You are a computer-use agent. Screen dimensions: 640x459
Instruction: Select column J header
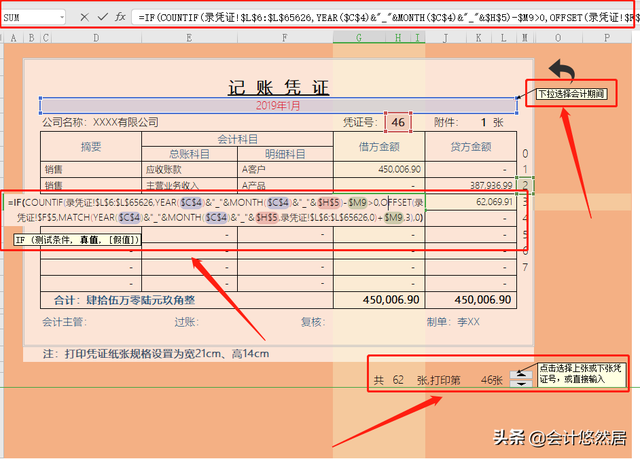tap(445, 38)
